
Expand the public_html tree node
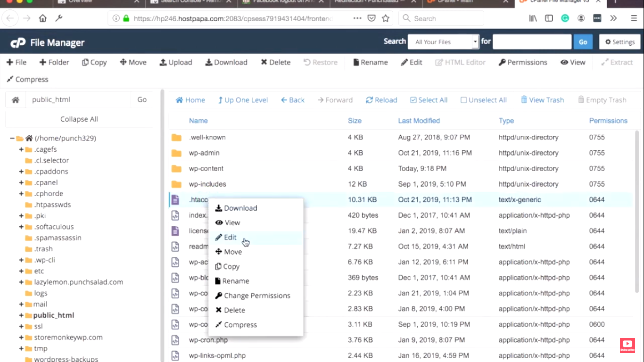point(21,316)
